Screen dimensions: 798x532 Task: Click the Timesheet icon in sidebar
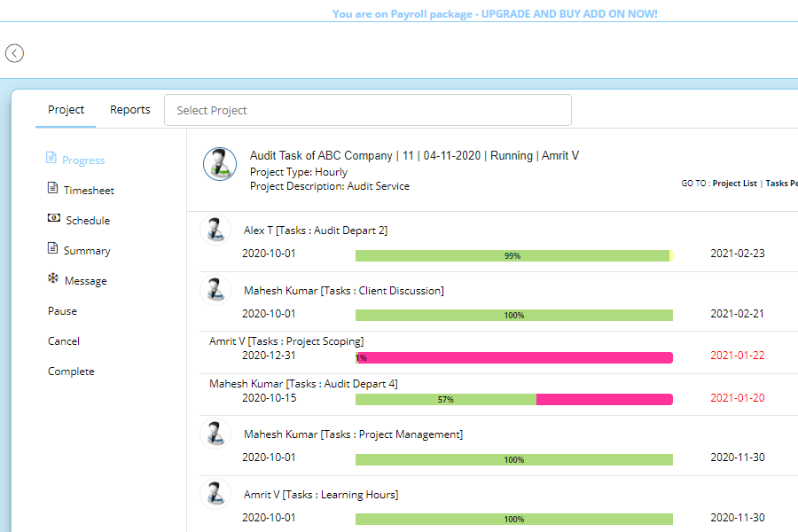52,189
